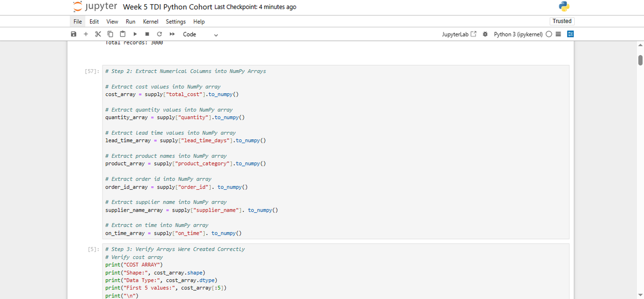Screen dimensions: 644x299
Task: Open the Run menu
Action: click(x=130, y=21)
